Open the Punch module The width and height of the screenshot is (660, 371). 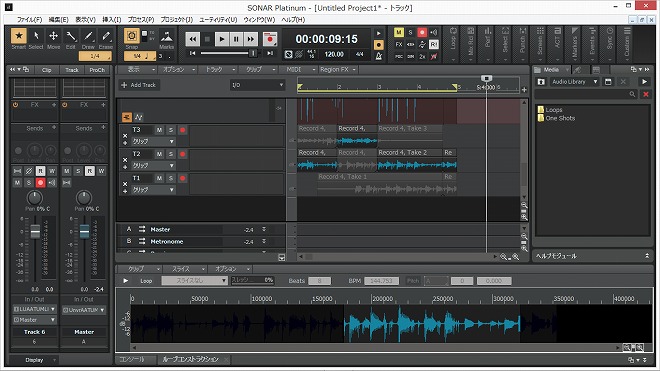pyautogui.click(x=522, y=43)
